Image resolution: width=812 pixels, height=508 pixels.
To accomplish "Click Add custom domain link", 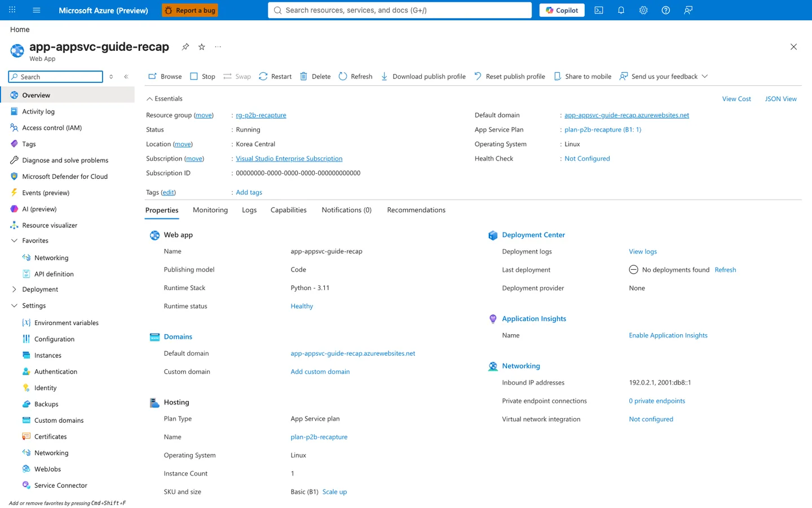I will point(320,371).
